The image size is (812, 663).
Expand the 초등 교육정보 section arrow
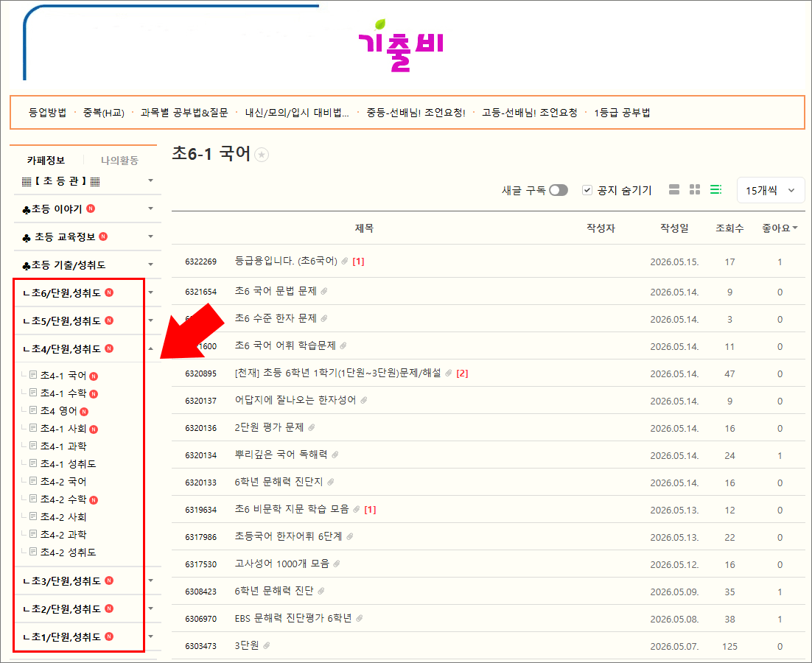151,236
